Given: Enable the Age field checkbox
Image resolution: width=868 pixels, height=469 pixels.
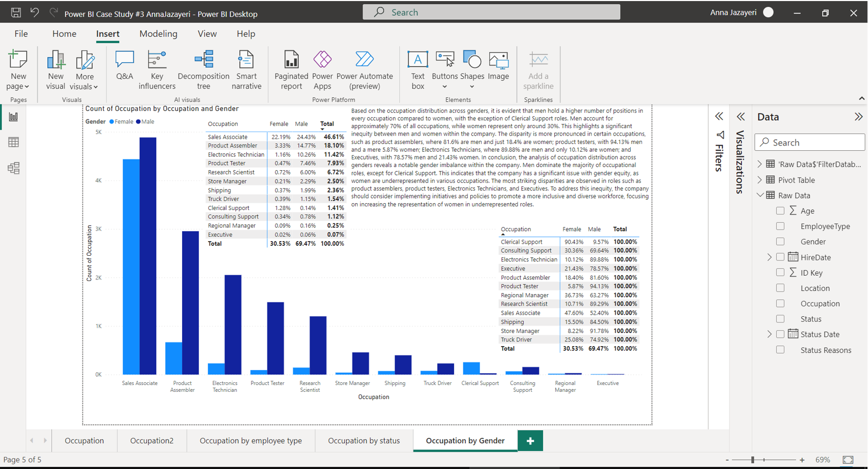Looking at the screenshot, I should pos(780,211).
